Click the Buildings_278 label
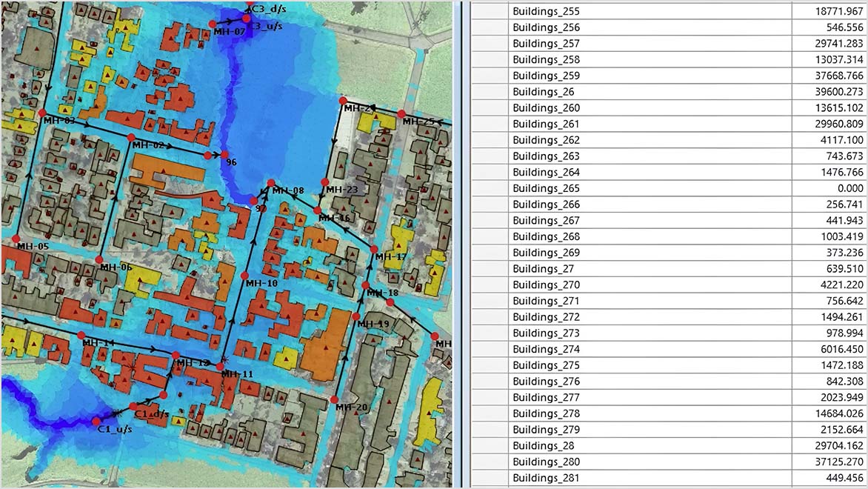 546,413
